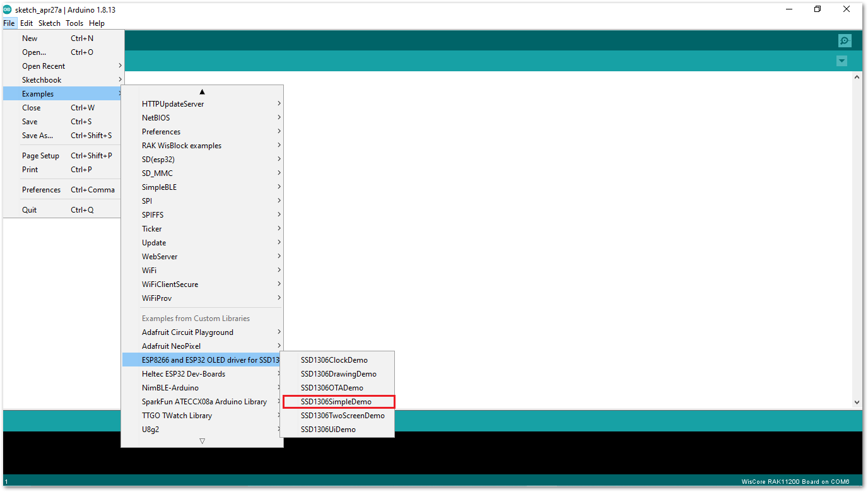Viewport: 868px width, 492px height.
Task: Open WiFi examples submenu
Action: [202, 271]
